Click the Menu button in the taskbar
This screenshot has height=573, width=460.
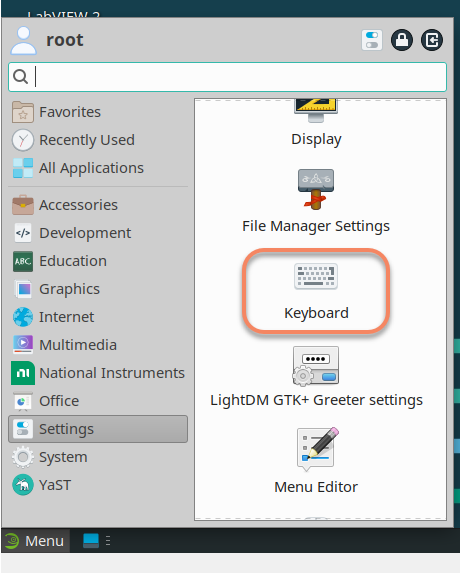pos(35,540)
